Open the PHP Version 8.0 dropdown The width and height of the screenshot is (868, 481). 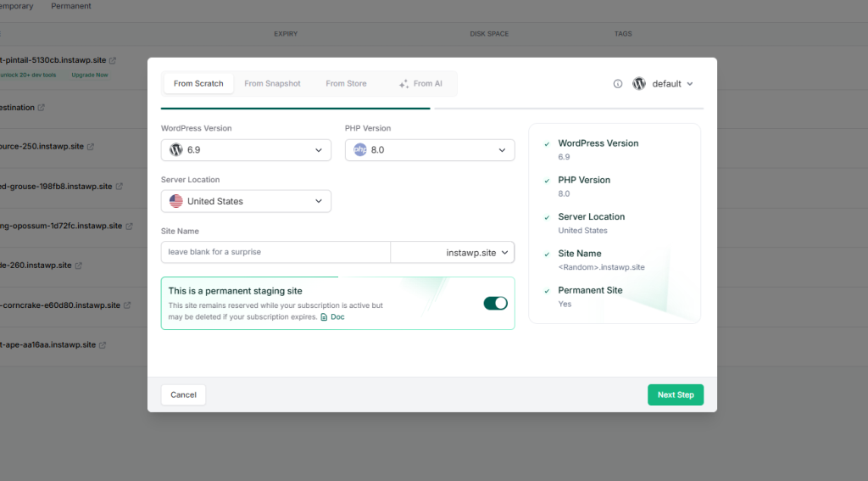coord(430,150)
